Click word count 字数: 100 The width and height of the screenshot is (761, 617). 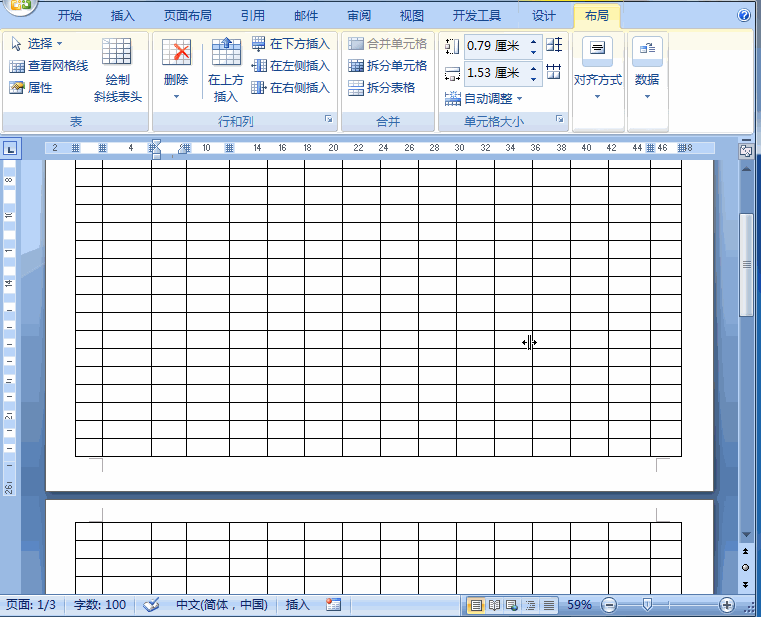click(100, 605)
